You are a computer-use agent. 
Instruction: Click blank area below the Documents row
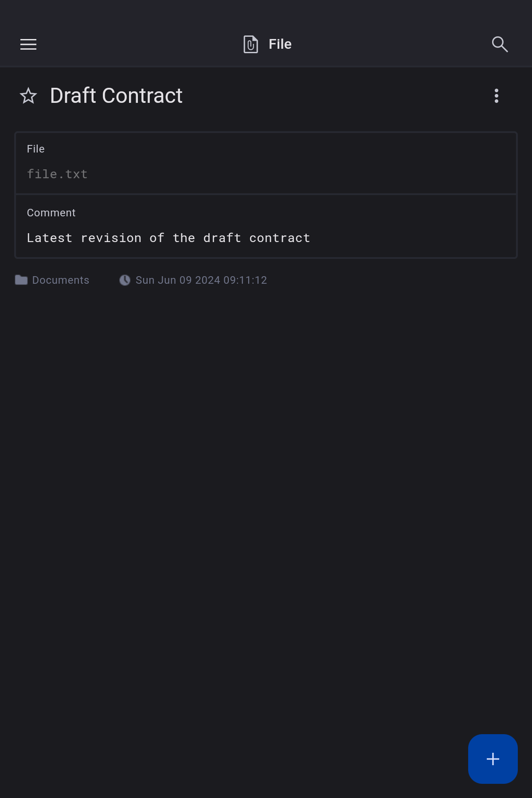(266, 443)
